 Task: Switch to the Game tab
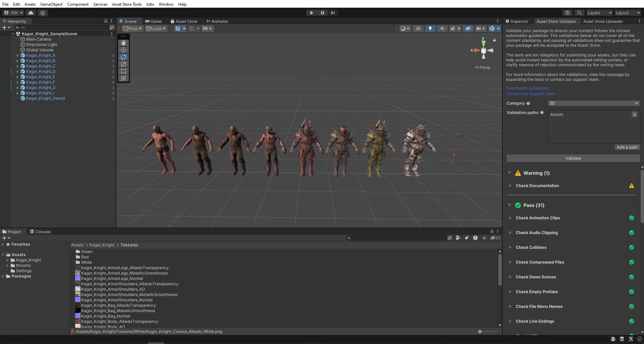(x=153, y=21)
